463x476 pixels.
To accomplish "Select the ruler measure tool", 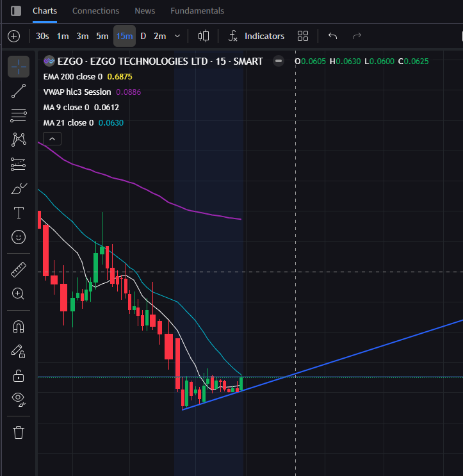I will pos(19,270).
